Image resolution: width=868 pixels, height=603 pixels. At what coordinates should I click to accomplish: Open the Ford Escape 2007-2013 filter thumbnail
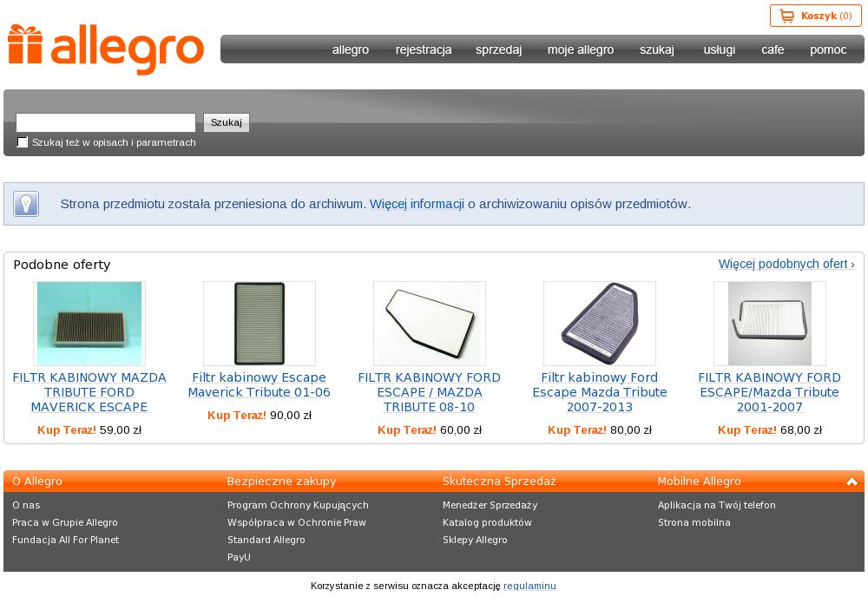coord(600,323)
